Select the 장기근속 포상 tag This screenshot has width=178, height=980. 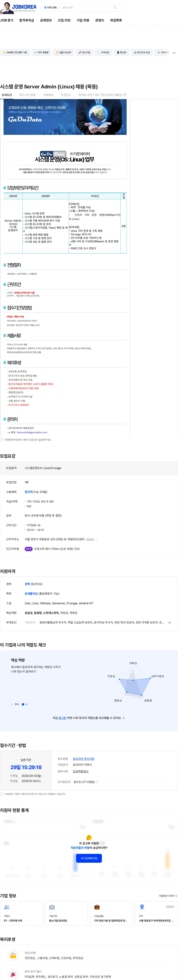[142, 53]
